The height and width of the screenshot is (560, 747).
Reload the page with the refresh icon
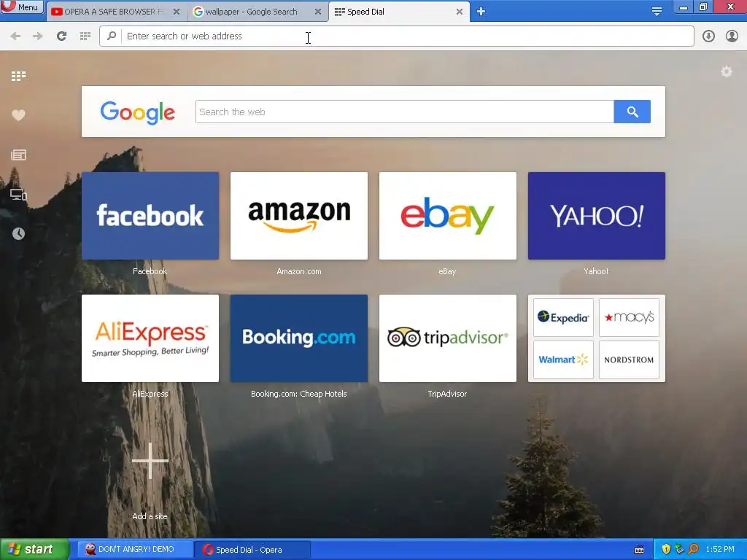coord(61,36)
